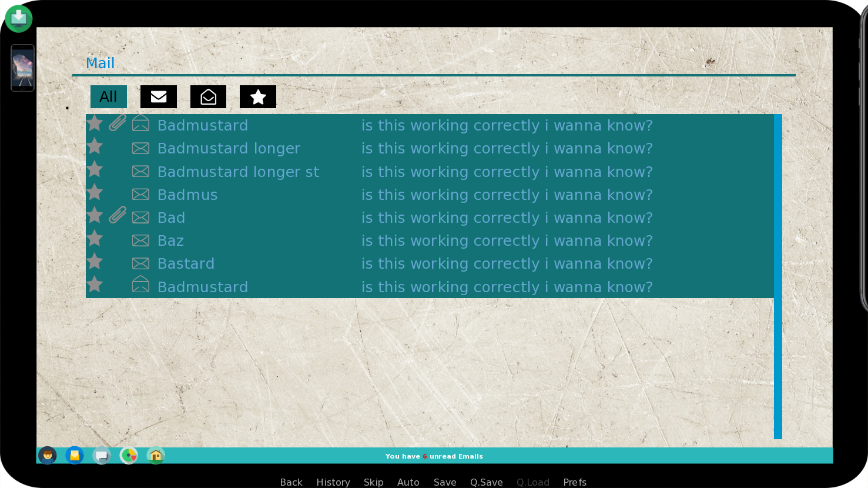This screenshot has width=868, height=488.
Task: Click the subject line of the Baz email
Action: pos(507,240)
